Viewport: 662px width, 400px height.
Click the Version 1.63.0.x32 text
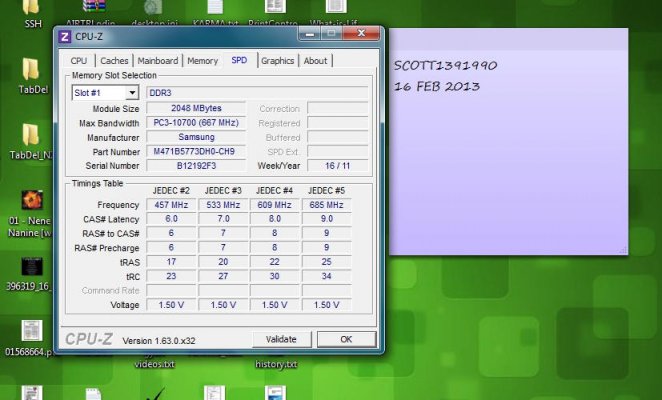click(x=159, y=340)
